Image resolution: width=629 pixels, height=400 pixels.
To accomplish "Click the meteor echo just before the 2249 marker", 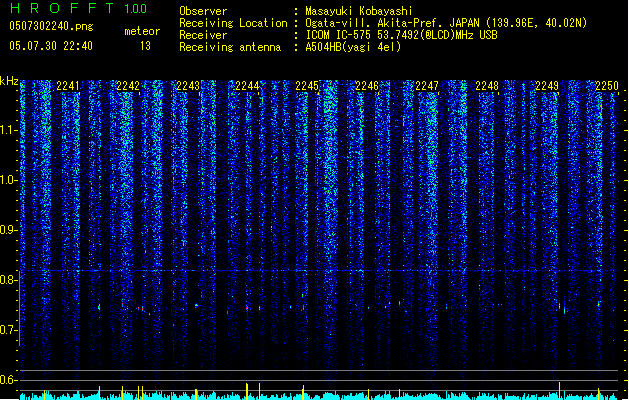I will coord(559,306).
